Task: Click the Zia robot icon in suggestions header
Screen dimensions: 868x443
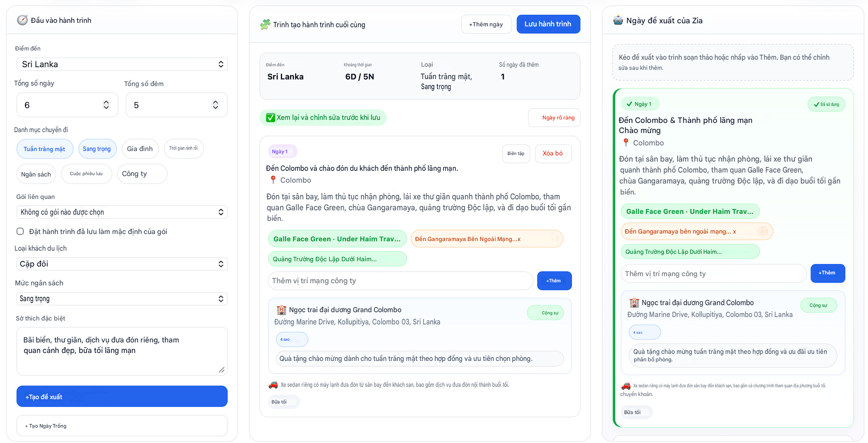Action: pos(618,20)
